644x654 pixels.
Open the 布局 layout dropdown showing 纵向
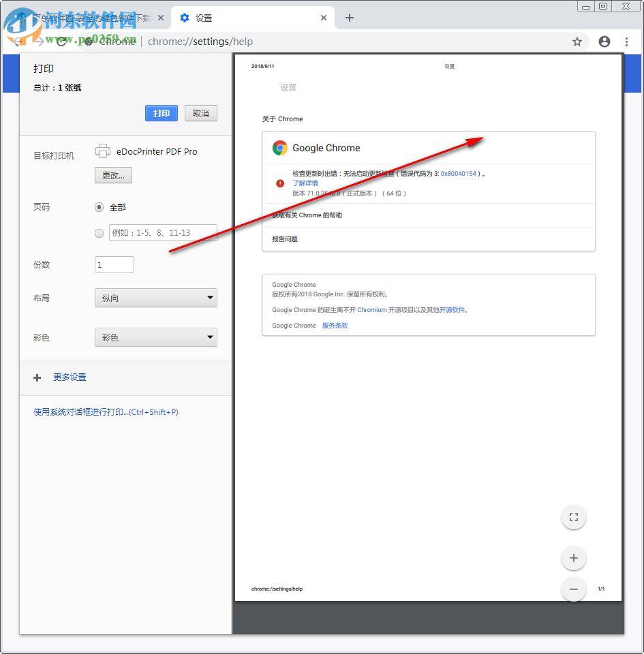pos(155,298)
